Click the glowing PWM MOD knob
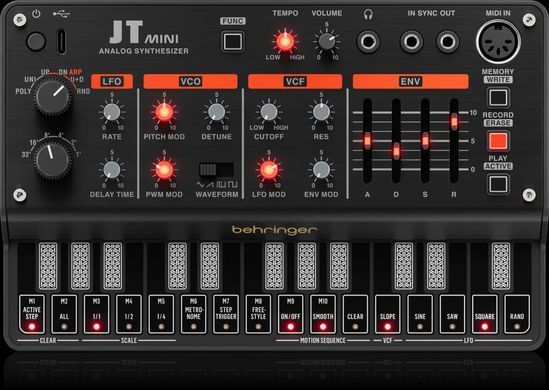The image size is (549, 390). point(164,170)
